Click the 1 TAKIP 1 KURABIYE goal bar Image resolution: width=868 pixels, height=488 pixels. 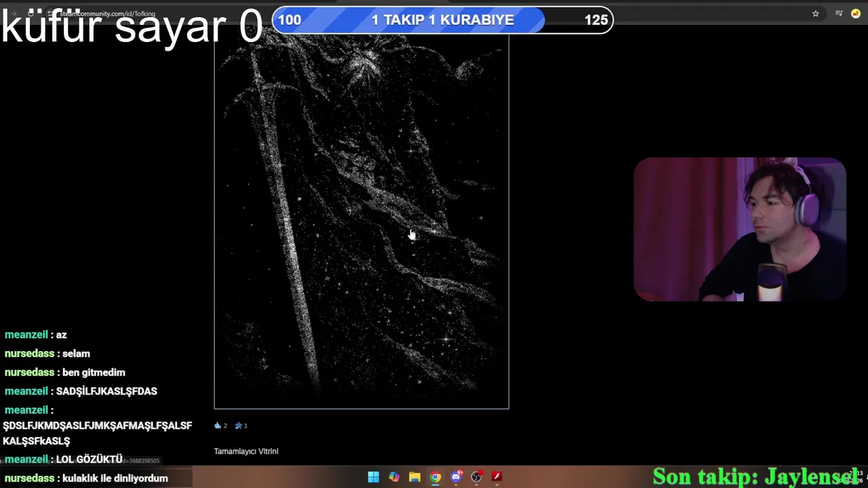point(442,20)
